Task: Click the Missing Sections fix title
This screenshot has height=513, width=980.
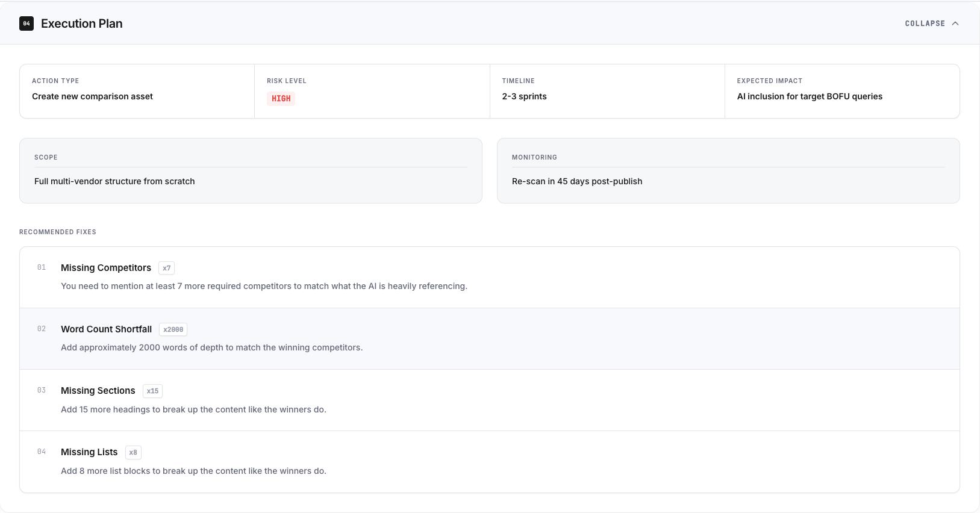Action: coord(98,391)
